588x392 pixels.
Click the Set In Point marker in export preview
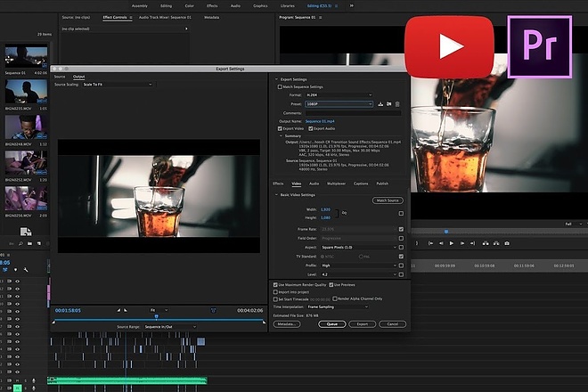pyautogui.click(x=118, y=310)
